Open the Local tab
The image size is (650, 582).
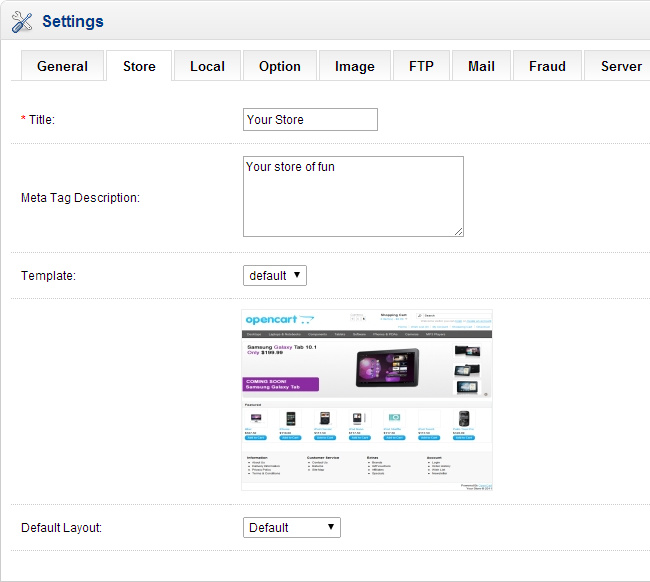click(x=207, y=66)
